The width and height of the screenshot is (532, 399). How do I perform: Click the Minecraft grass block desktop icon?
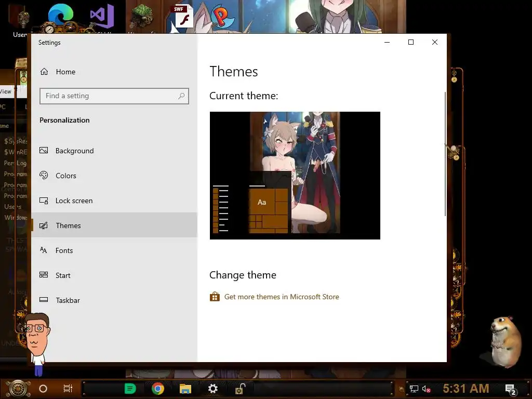[142, 15]
